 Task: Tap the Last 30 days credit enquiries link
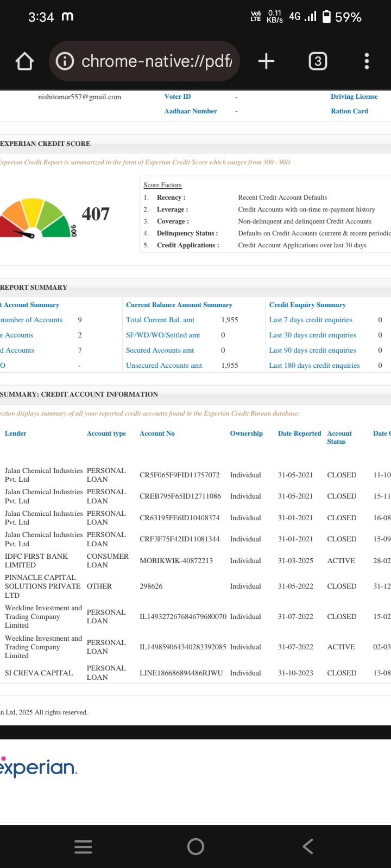312,335
